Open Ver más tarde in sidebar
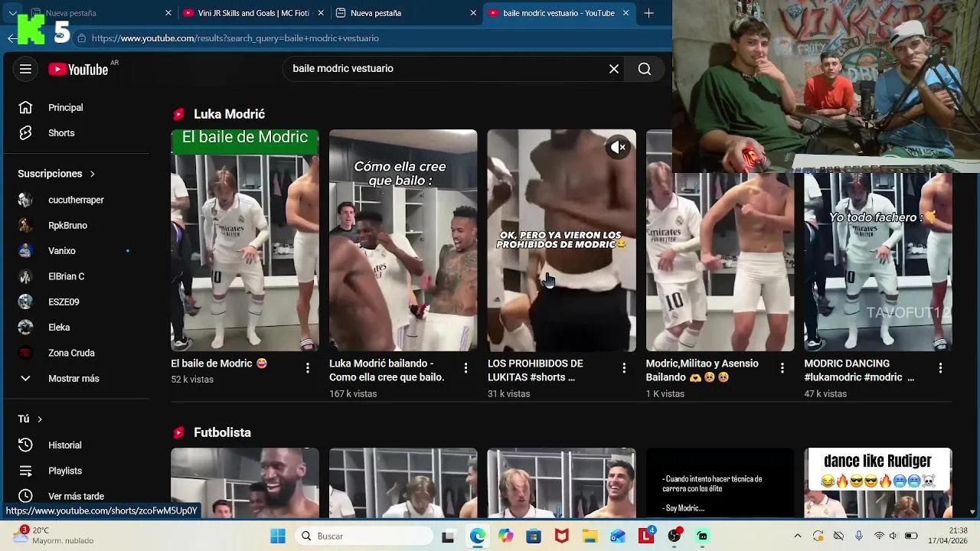Image resolution: width=980 pixels, height=551 pixels. 77,496
